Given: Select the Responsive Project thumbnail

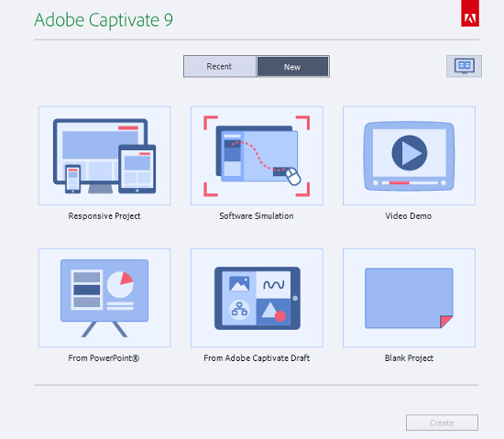Looking at the screenshot, I should click(104, 156).
